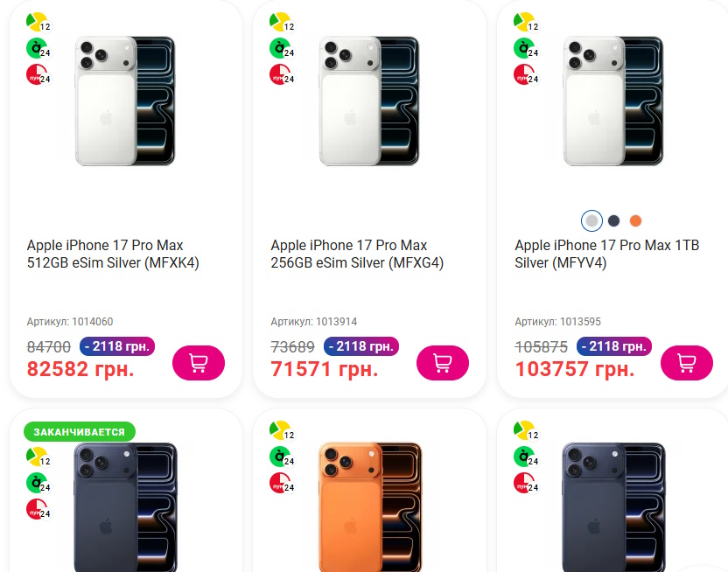This screenshot has height=572, width=728.
Task: Click the yellow-green 12 installment icon on 512GB card
Action: (x=38, y=22)
